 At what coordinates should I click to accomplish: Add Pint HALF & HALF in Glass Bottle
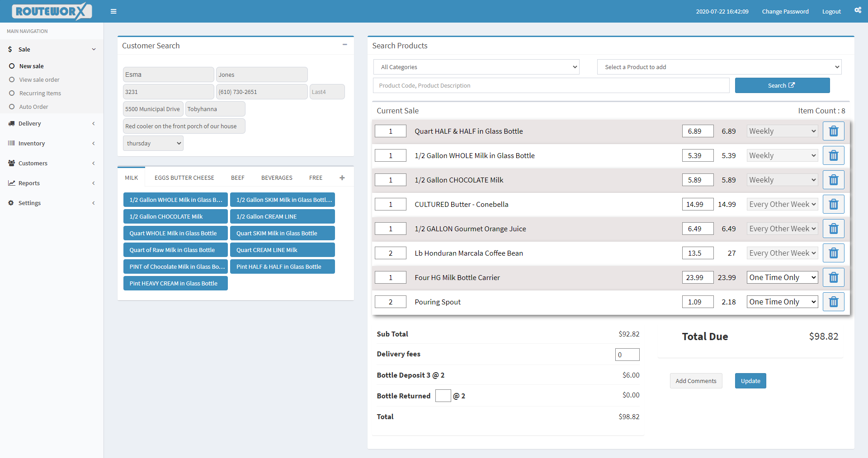pos(283,266)
